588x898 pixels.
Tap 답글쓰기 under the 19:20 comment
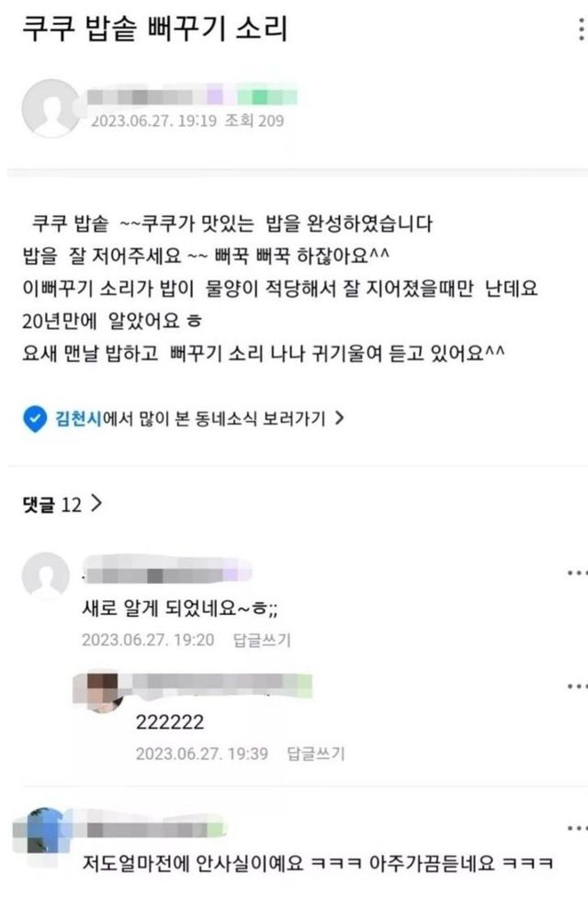pos(262,640)
